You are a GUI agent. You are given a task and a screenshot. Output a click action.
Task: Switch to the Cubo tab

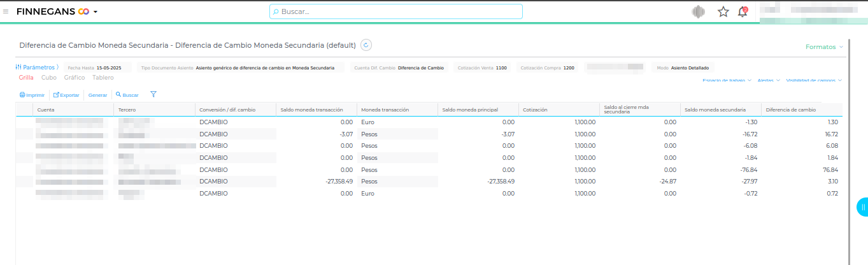tap(48, 78)
